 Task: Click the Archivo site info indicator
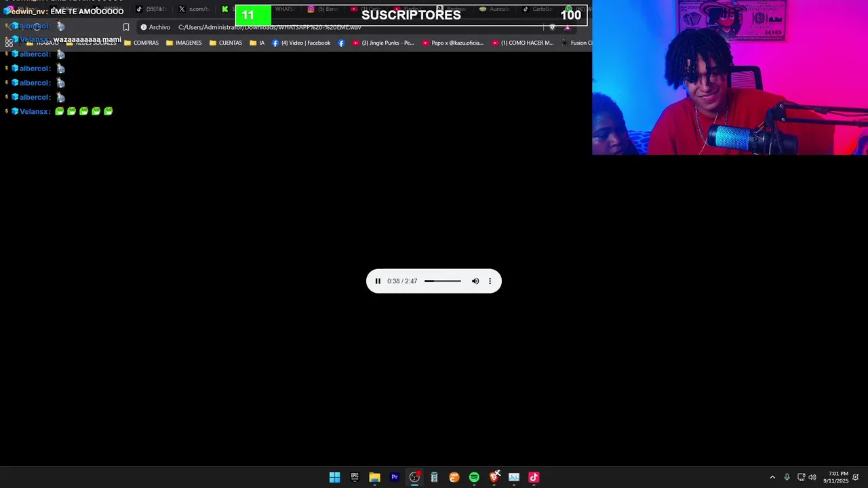(155, 27)
